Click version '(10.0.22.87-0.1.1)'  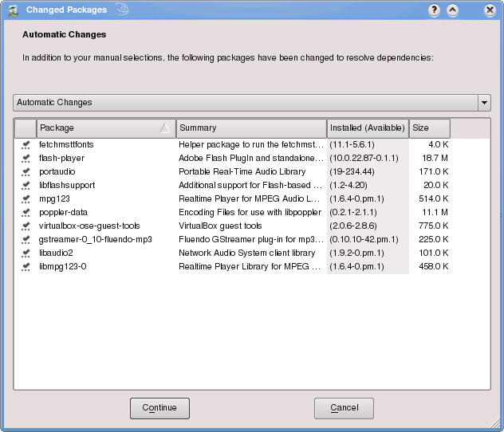tap(364, 159)
